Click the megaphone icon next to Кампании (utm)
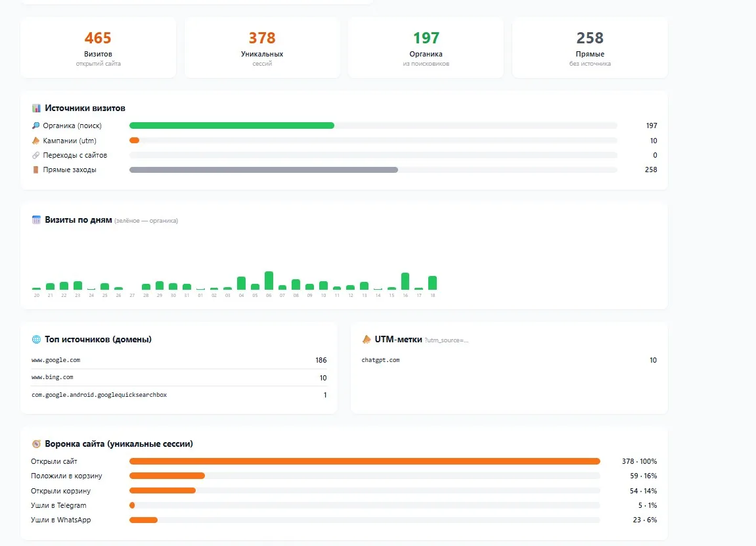This screenshot has width=756, height=546. pyautogui.click(x=35, y=141)
